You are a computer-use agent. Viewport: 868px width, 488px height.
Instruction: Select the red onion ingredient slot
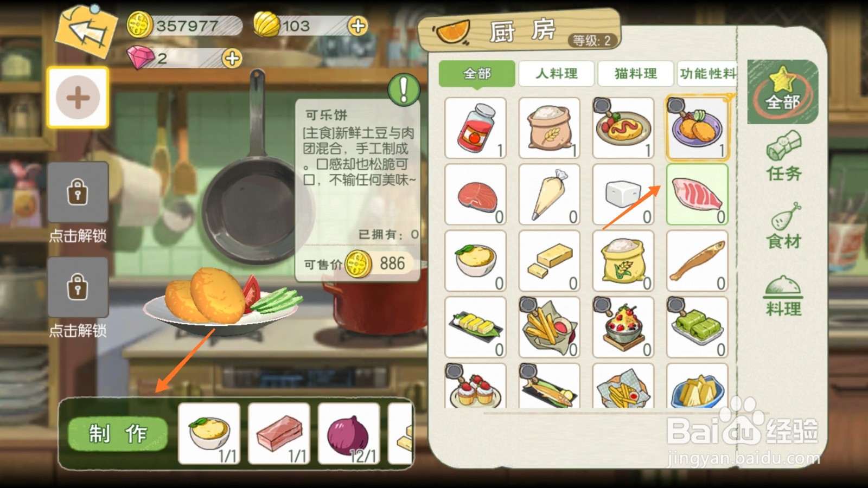pyautogui.click(x=349, y=434)
